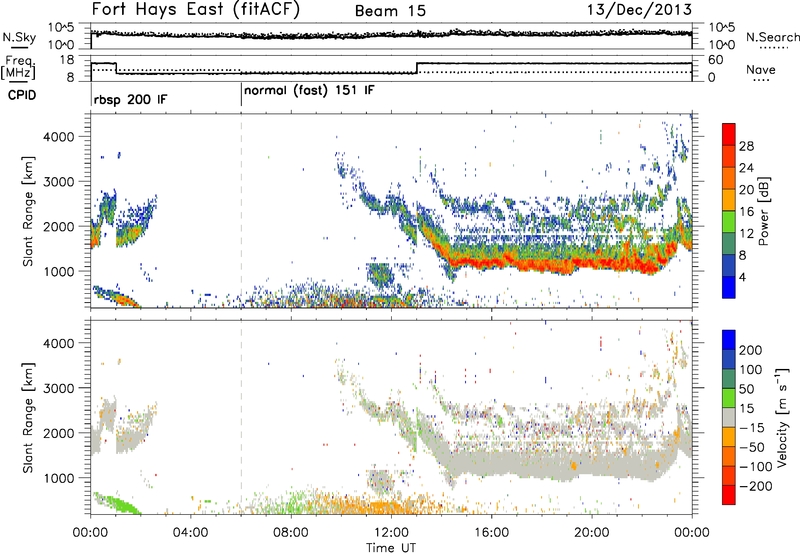Click the "Velocity [m s-1]" color bar title
800x554 pixels.
(781, 416)
